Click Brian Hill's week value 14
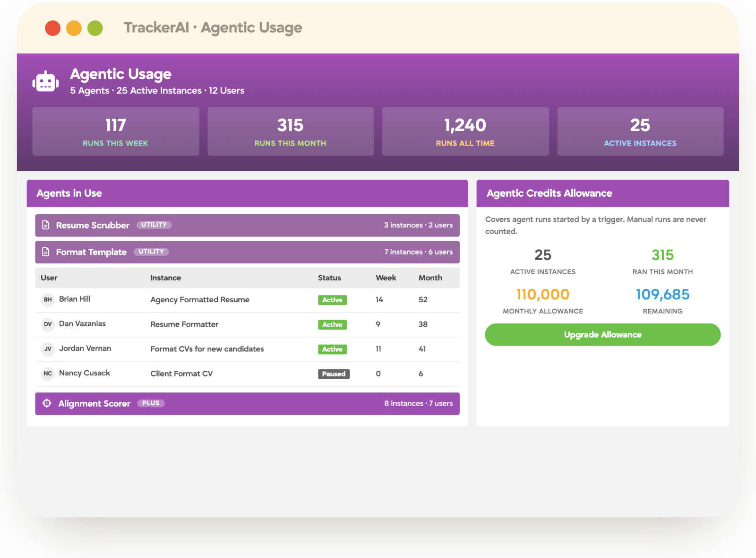 tap(379, 300)
